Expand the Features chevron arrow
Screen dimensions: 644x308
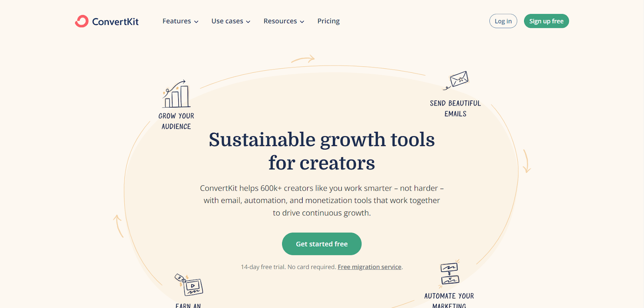click(196, 22)
